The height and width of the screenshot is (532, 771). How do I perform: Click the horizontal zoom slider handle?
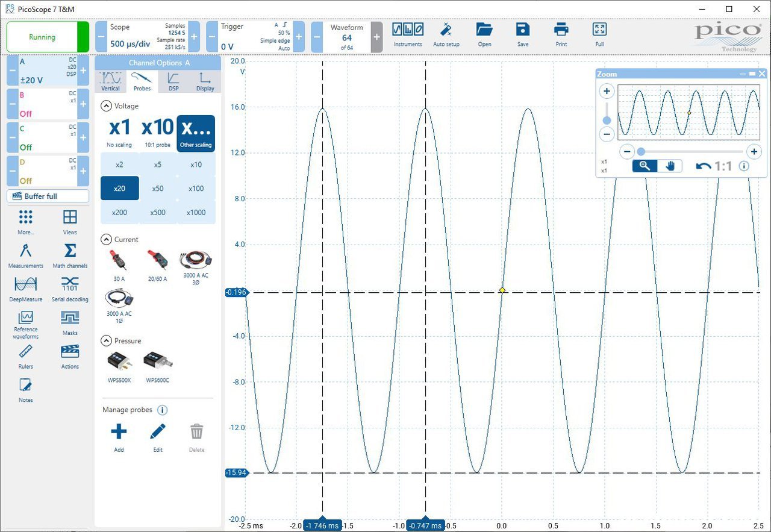tap(641, 152)
